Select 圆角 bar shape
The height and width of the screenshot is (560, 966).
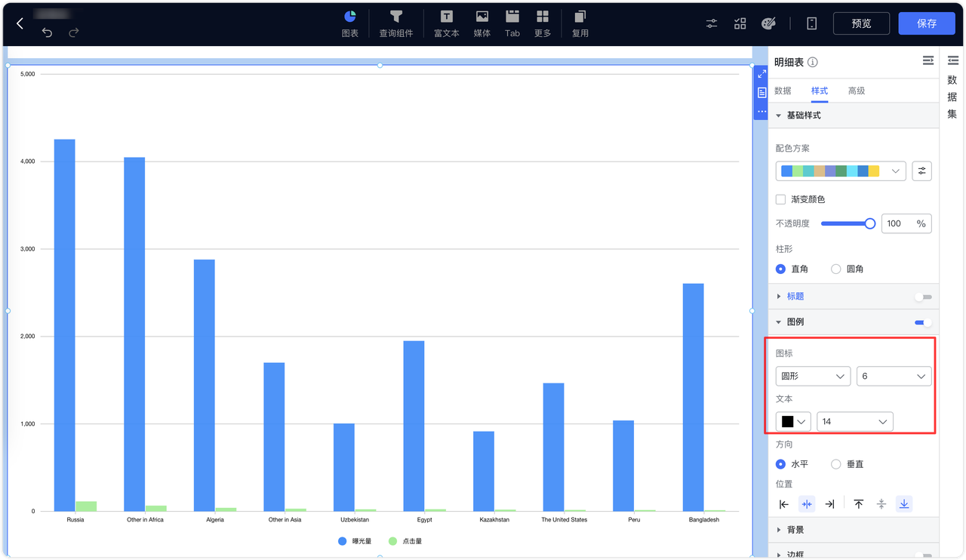836,269
